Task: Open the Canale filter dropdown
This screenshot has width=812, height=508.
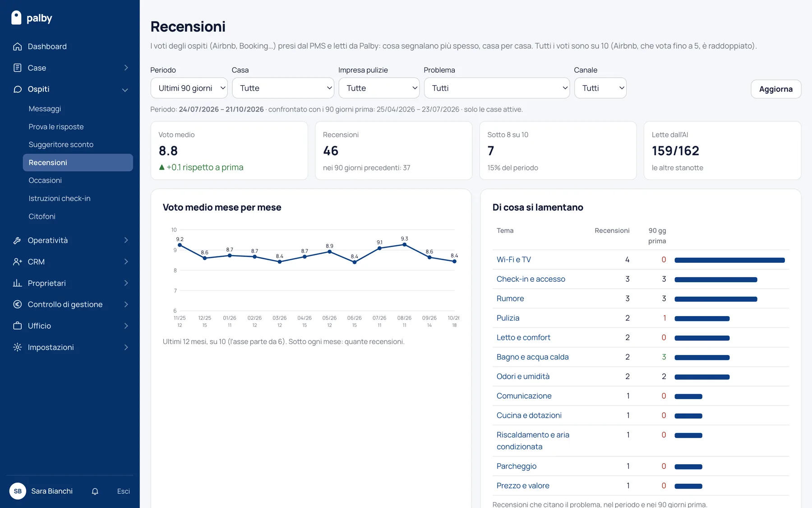Action: (x=600, y=88)
